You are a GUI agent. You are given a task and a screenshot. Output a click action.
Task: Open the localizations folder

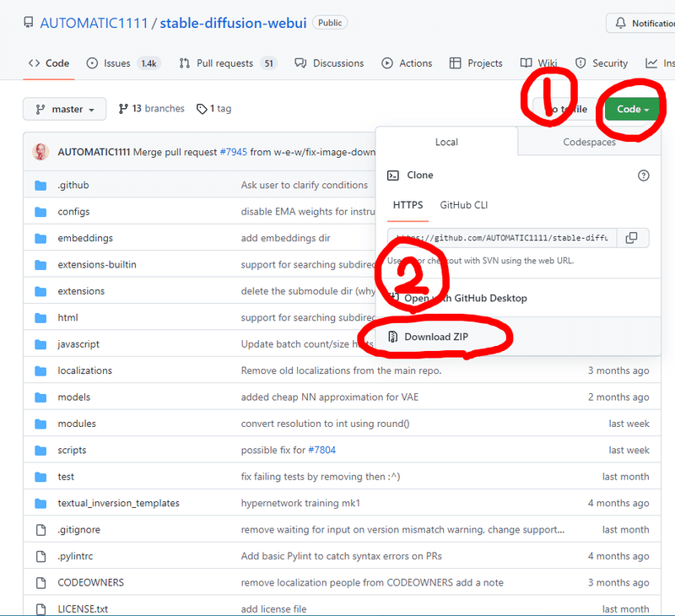tap(85, 370)
